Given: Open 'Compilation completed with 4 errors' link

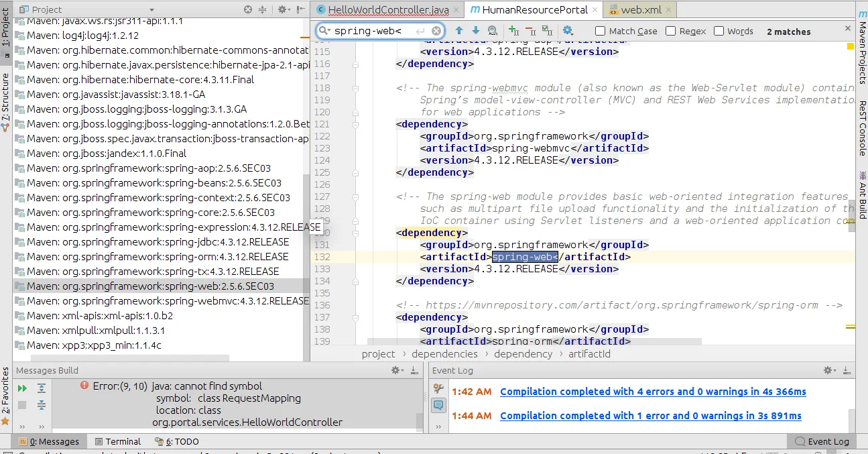Looking at the screenshot, I should (x=653, y=392).
